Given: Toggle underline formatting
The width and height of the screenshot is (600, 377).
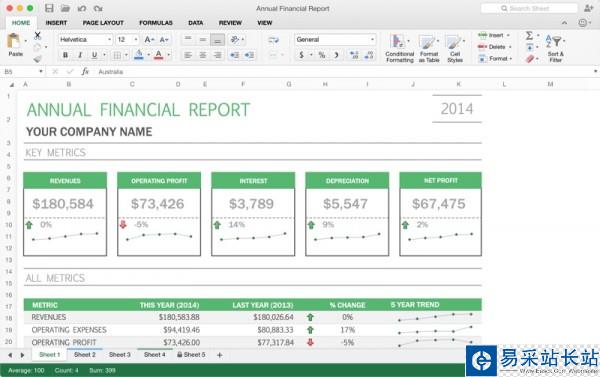Looking at the screenshot, I should tap(94, 55).
